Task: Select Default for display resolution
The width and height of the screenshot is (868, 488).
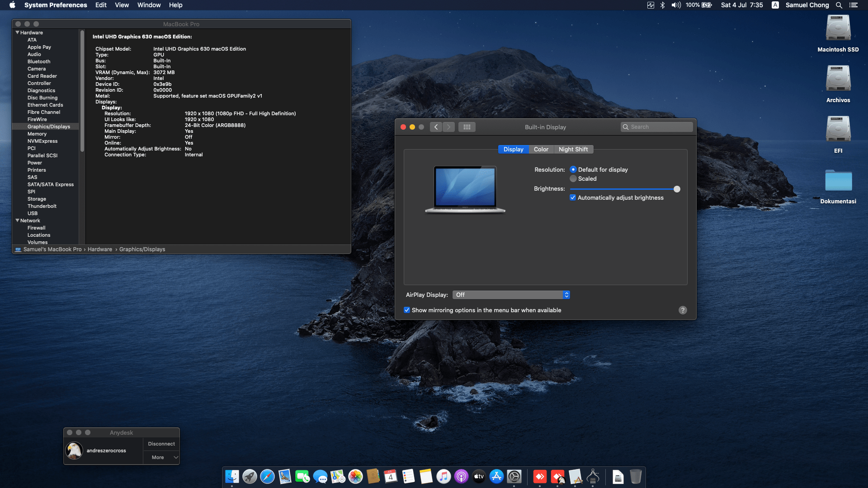Action: pos(573,169)
